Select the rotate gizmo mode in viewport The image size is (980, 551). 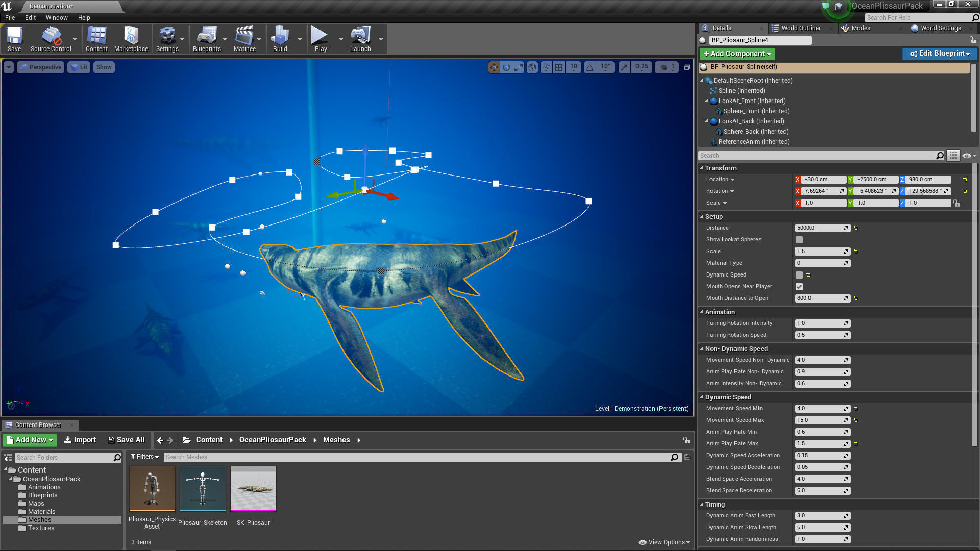(x=506, y=67)
